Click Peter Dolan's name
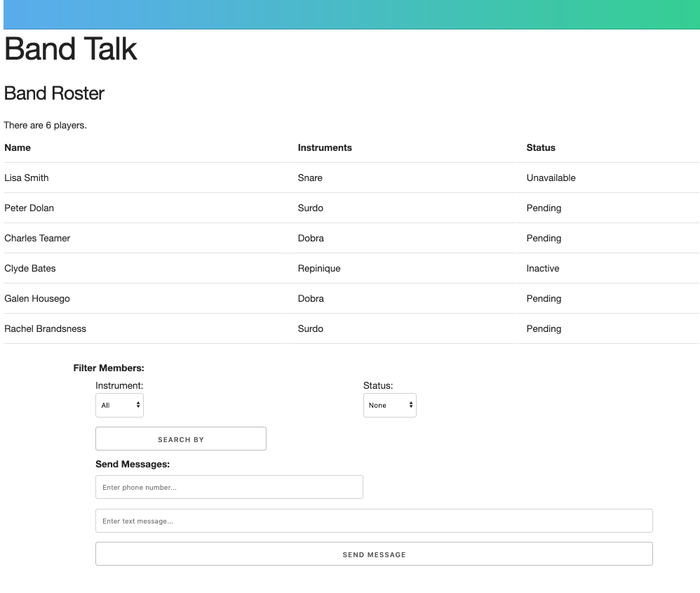The image size is (700, 593). point(29,208)
